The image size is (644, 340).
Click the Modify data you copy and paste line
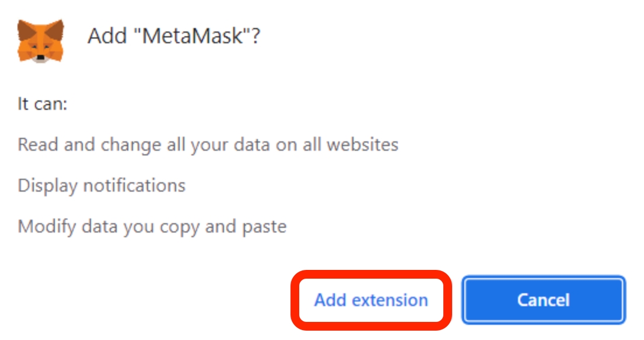[x=152, y=226]
